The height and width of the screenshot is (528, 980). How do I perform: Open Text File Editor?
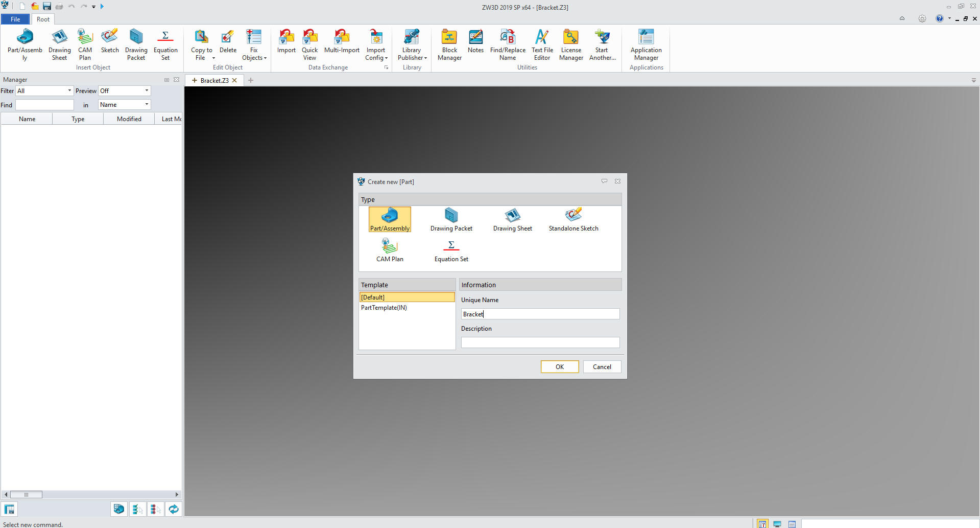coord(542,44)
